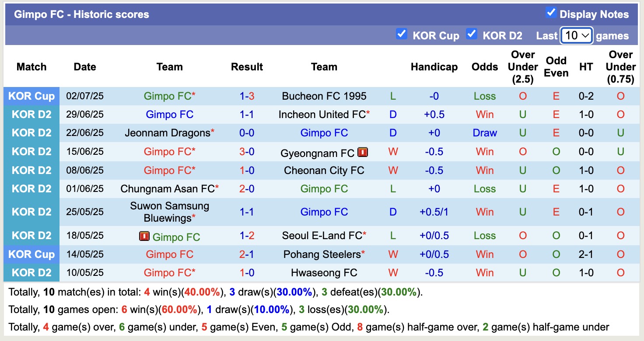Screen dimensions: 644x341
Task: Click Chungnam Asan FC team name
Action: click(167, 189)
